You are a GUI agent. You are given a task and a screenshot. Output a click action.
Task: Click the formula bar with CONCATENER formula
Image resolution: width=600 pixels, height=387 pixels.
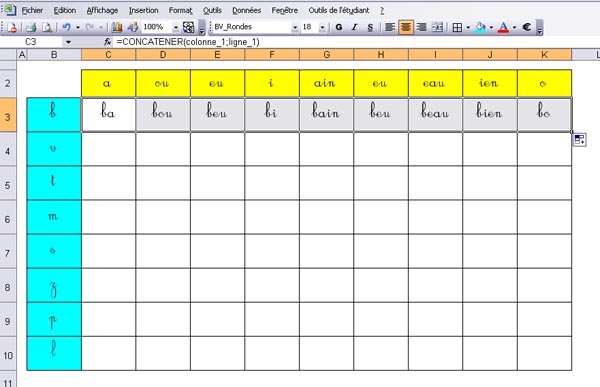pyautogui.click(x=356, y=42)
